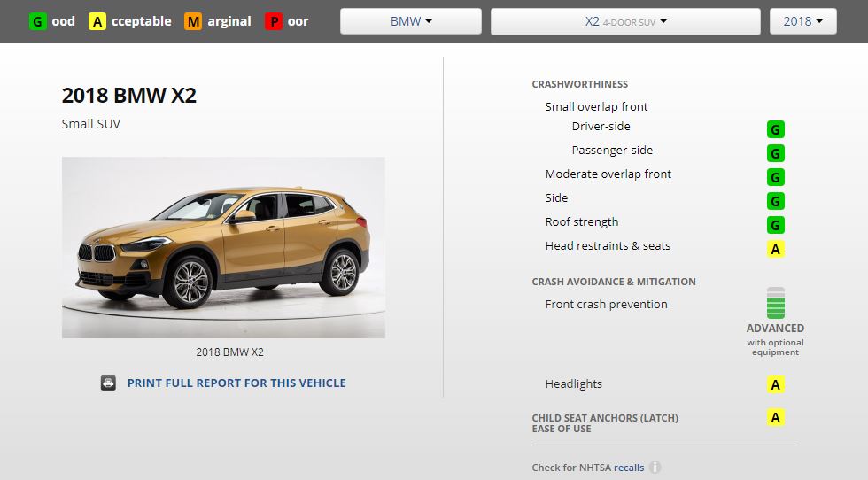Click Child Seat Anchors (LATCH) Ease of Use heading
The width and height of the screenshot is (868, 480).
(605, 423)
